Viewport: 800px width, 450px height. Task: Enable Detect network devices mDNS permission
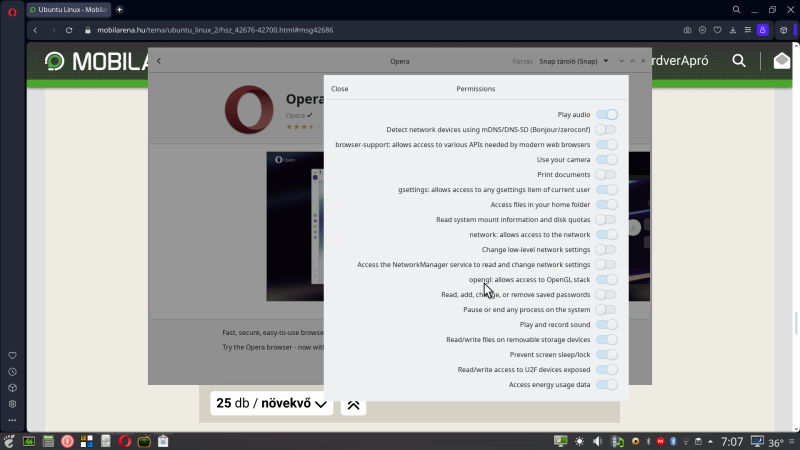tap(607, 130)
